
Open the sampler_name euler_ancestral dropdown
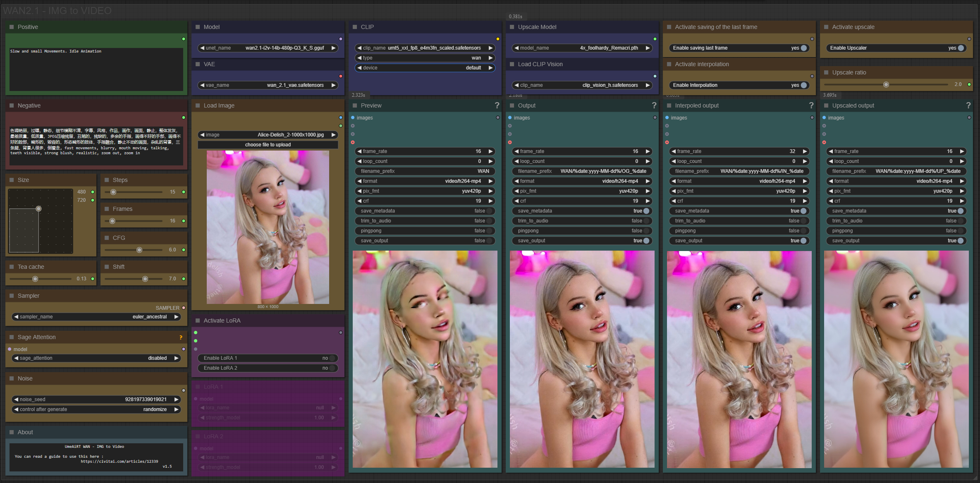point(96,317)
